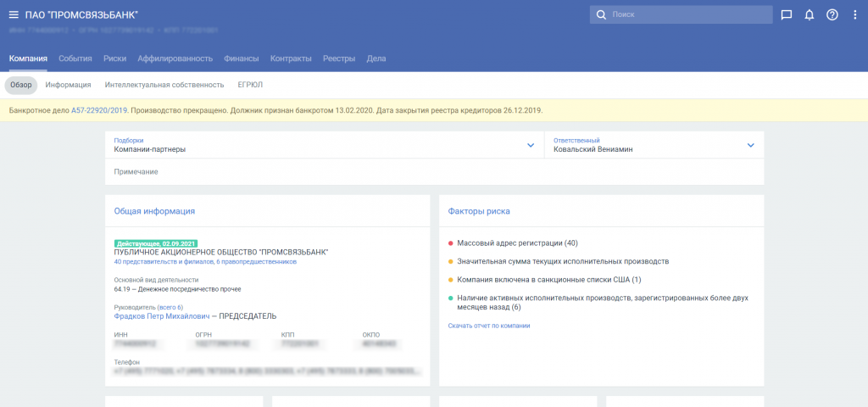The image size is (868, 407).
Task: Click Наличие активных исполнительных производств risk
Action: tap(603, 303)
